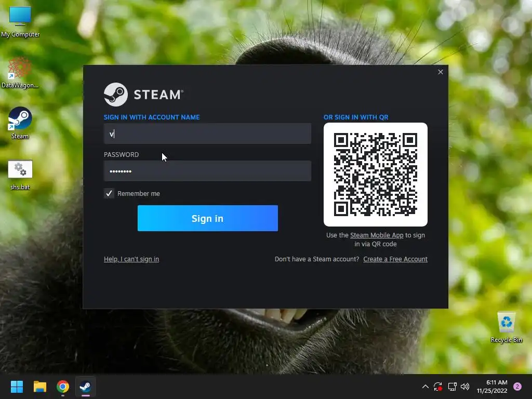Open File Explorer from the taskbar

[x=39, y=387]
